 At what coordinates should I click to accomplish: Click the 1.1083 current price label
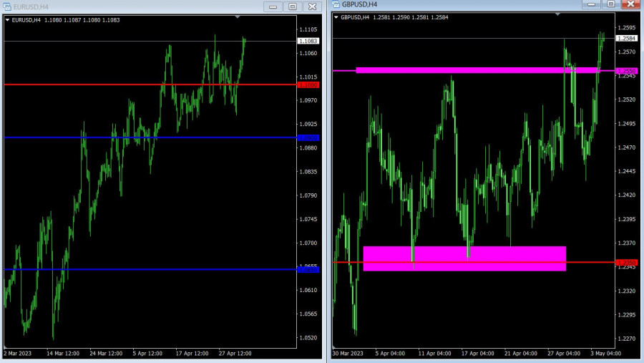coord(309,42)
